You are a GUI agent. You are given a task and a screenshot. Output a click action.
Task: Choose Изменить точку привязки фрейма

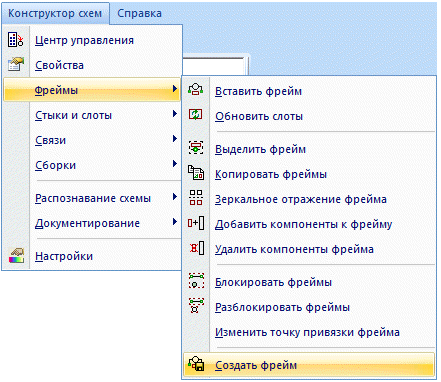[x=307, y=332]
